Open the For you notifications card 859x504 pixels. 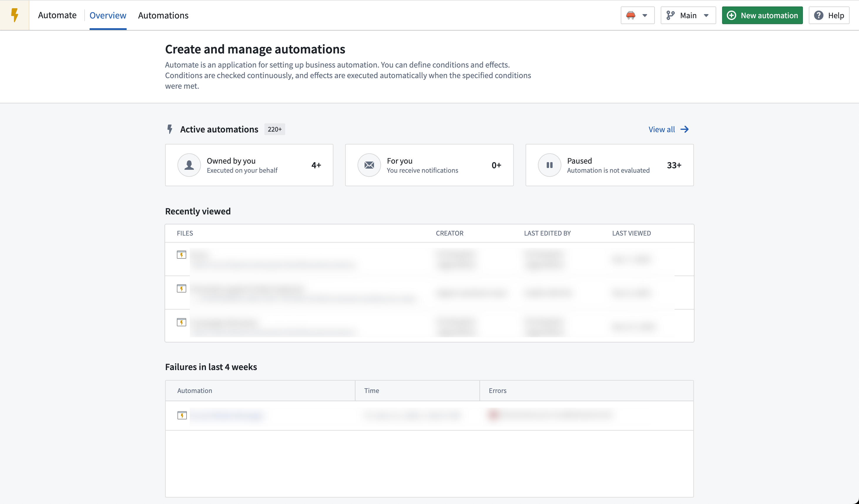click(429, 165)
